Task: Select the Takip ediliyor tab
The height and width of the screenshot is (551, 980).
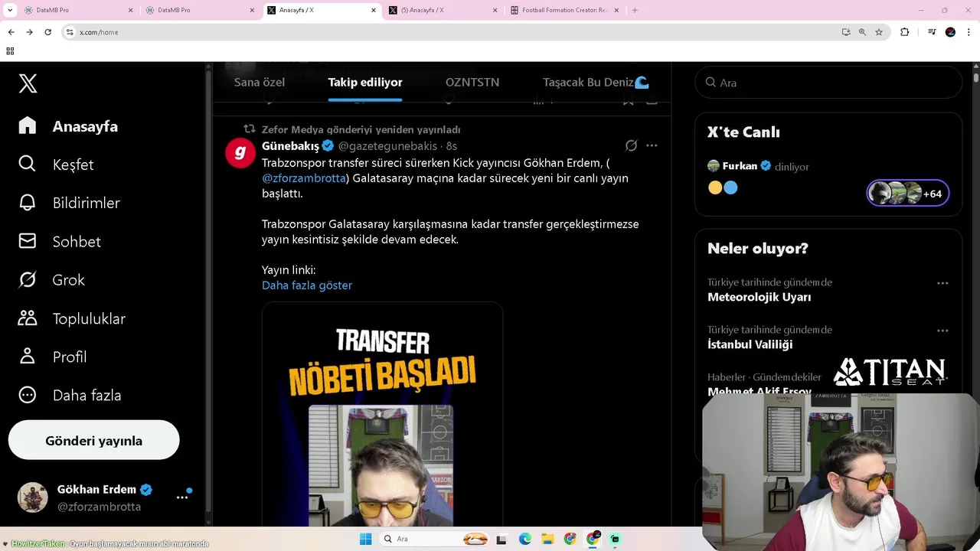Action: click(x=365, y=82)
